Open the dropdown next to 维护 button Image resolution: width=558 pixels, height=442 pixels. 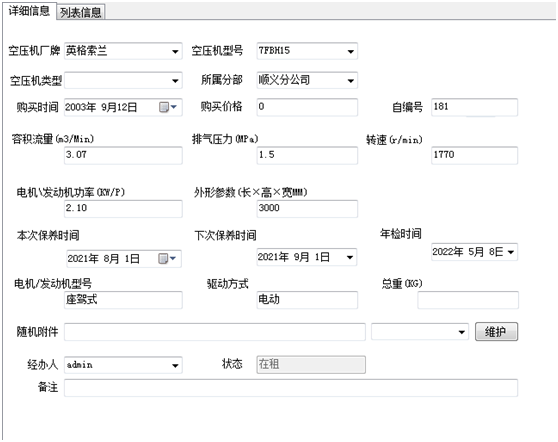pos(462,332)
